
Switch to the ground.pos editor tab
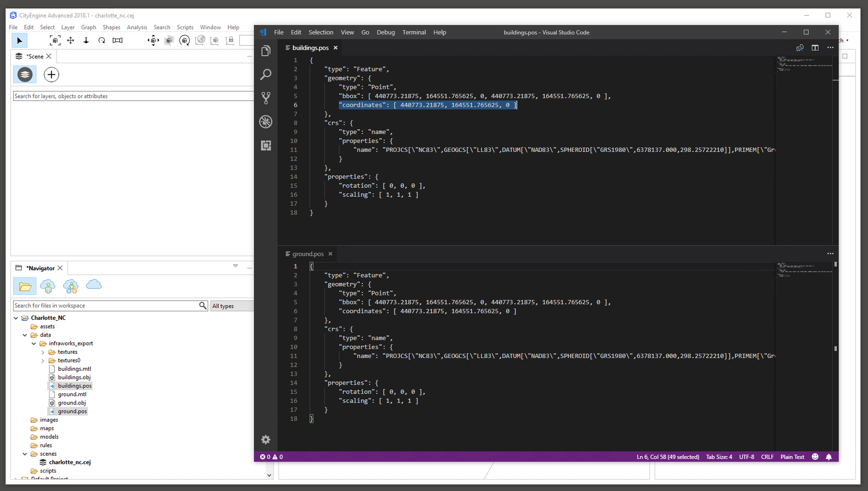point(308,254)
